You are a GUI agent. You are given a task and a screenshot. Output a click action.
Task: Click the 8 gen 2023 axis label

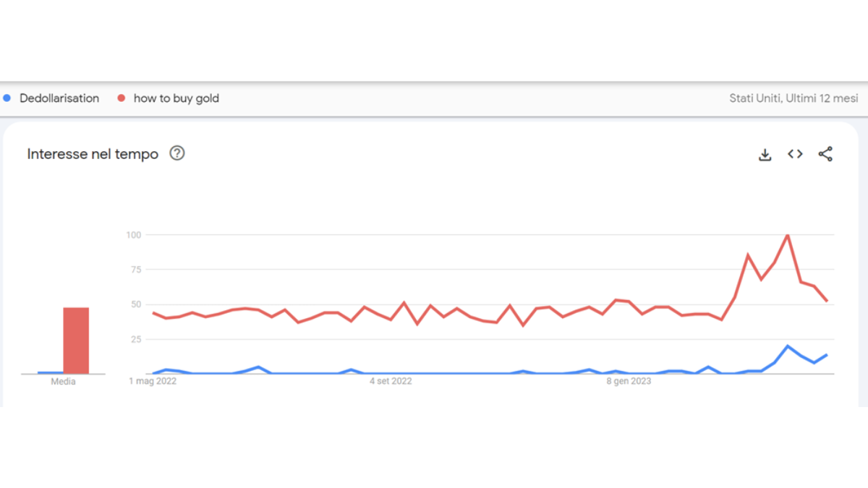(x=629, y=381)
